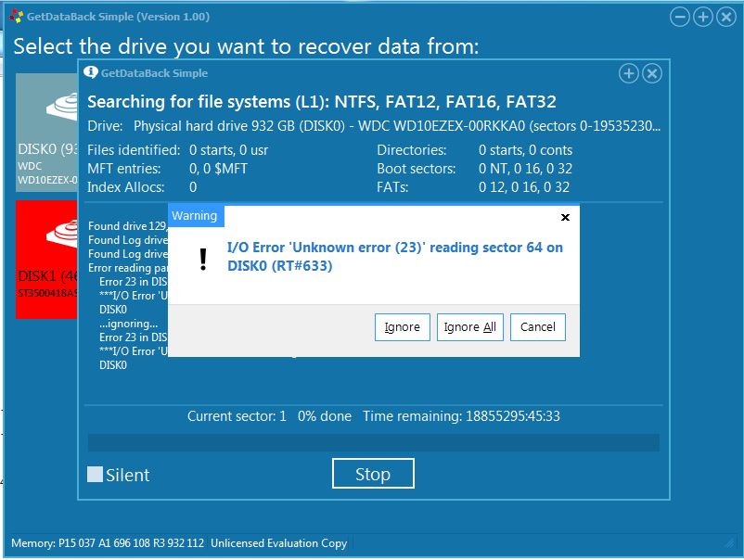Click the 'Files identified' value '0 starts, 0 usr'

coord(229,150)
